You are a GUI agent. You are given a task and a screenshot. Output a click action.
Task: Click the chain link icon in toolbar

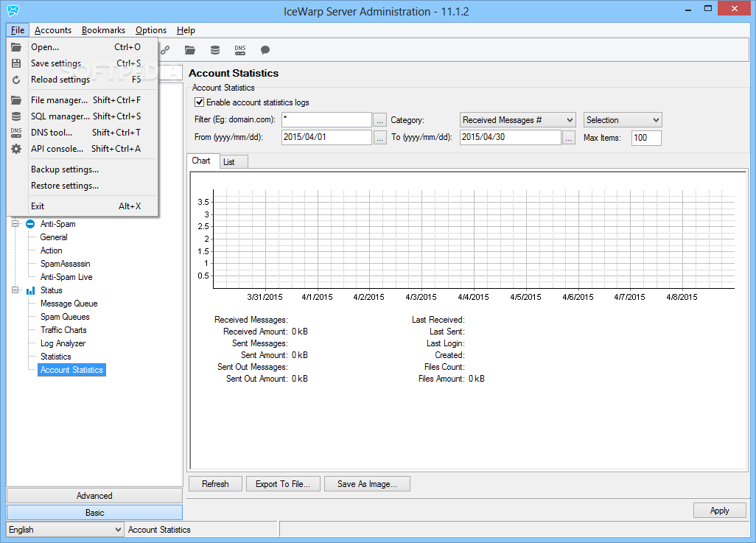coord(165,50)
